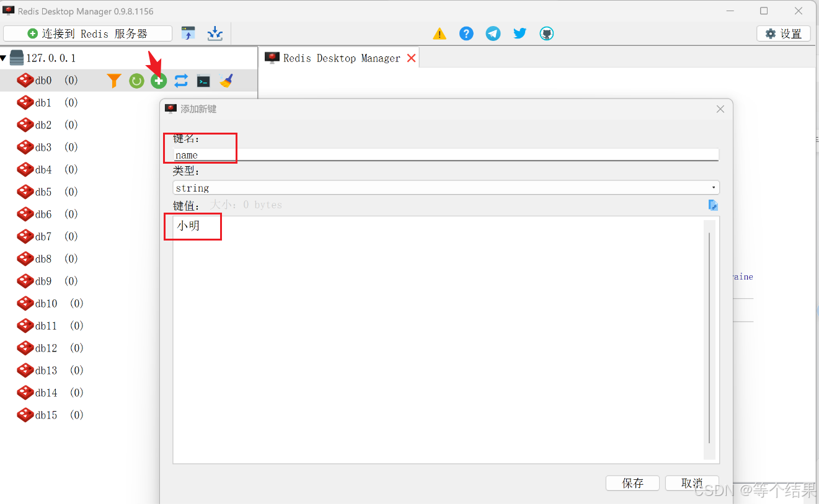Flush db0 with broom icon
Screen dimensions: 819x504
click(226, 81)
